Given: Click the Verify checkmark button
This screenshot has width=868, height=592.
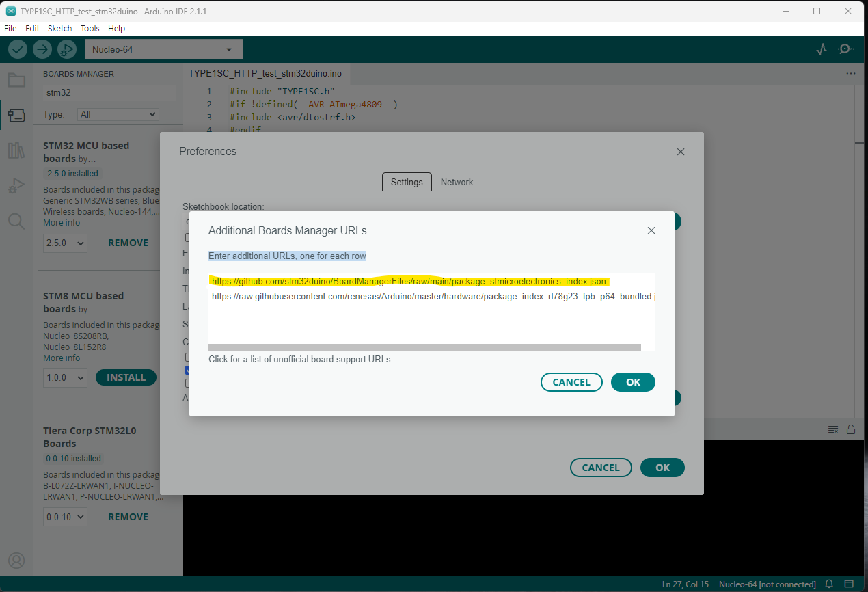Looking at the screenshot, I should [x=18, y=49].
